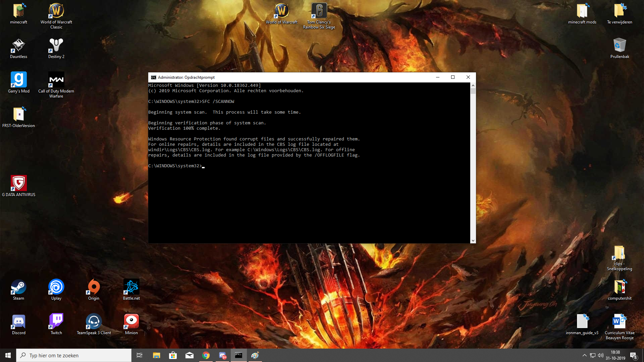Click the taskbar search box
The height and width of the screenshot is (362, 644).
point(74,355)
